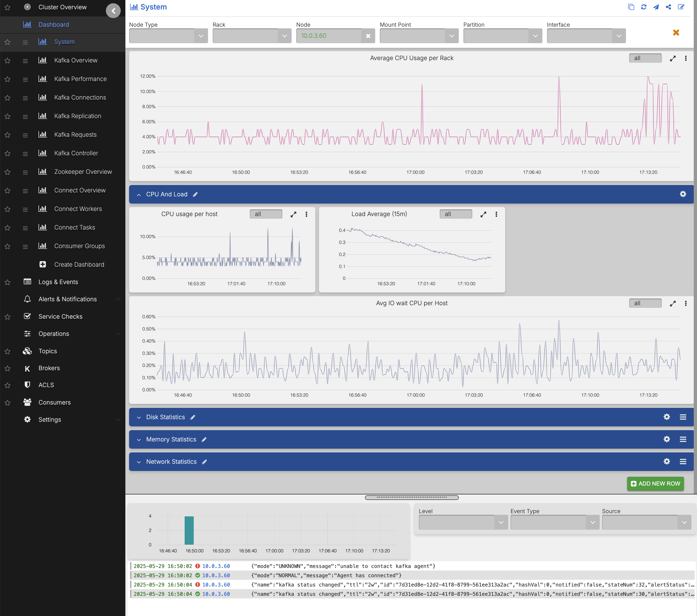Screen dimensions: 697x616
Task: Open Kafka Performance dashboard
Action: (x=81, y=79)
